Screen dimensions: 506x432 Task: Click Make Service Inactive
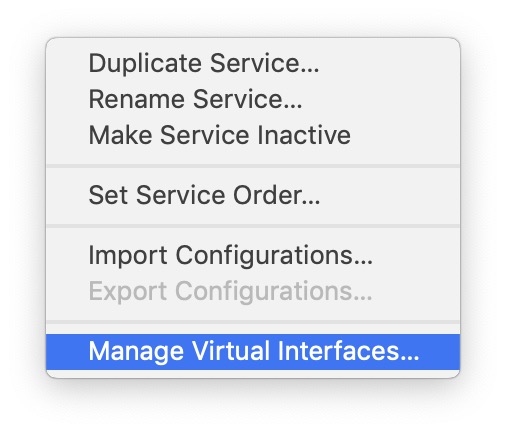[x=253, y=135]
